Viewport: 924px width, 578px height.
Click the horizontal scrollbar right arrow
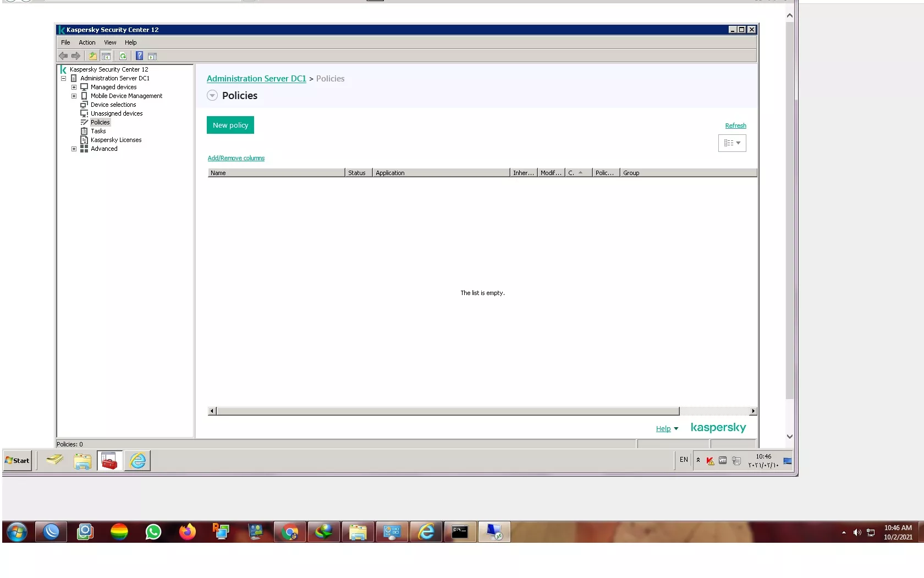point(753,411)
